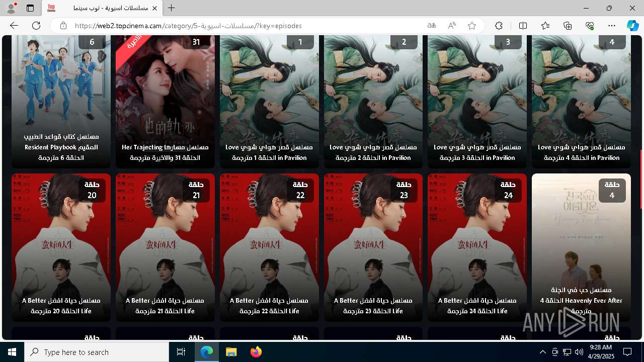Open File Explorer from taskbar
This screenshot has width=644, height=362.
pos(231,352)
